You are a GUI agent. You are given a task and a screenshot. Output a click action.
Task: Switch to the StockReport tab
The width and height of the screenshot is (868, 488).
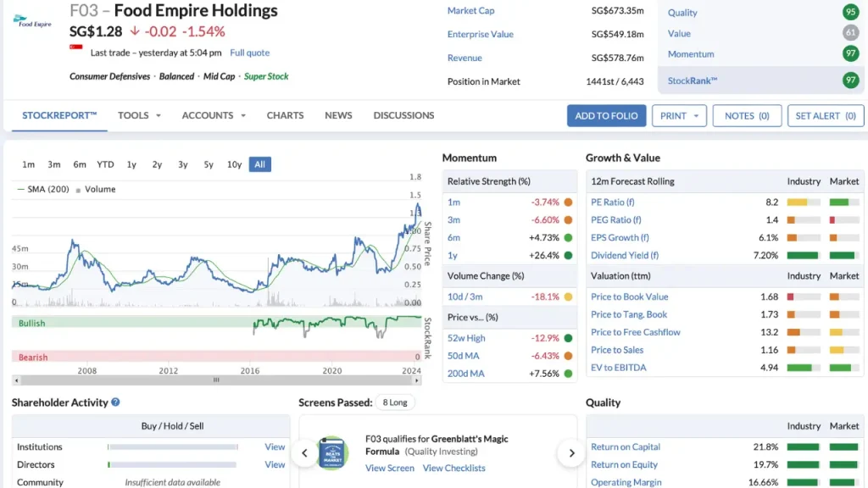pos(59,115)
